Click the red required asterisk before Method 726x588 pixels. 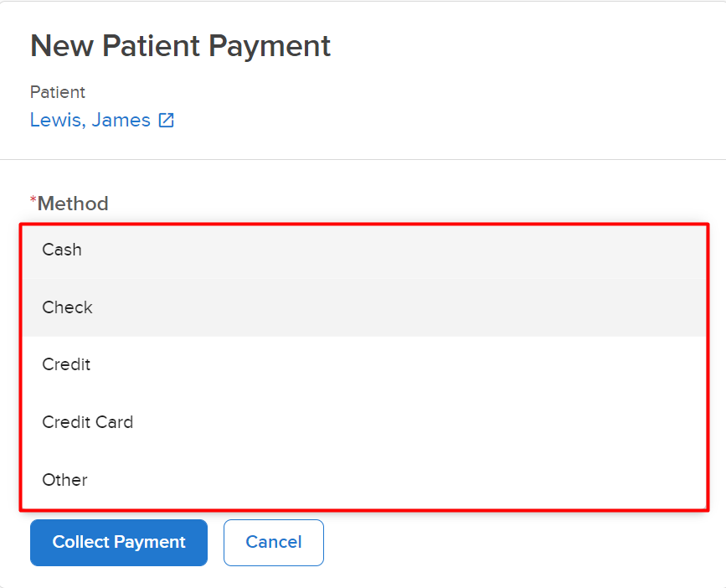click(33, 200)
